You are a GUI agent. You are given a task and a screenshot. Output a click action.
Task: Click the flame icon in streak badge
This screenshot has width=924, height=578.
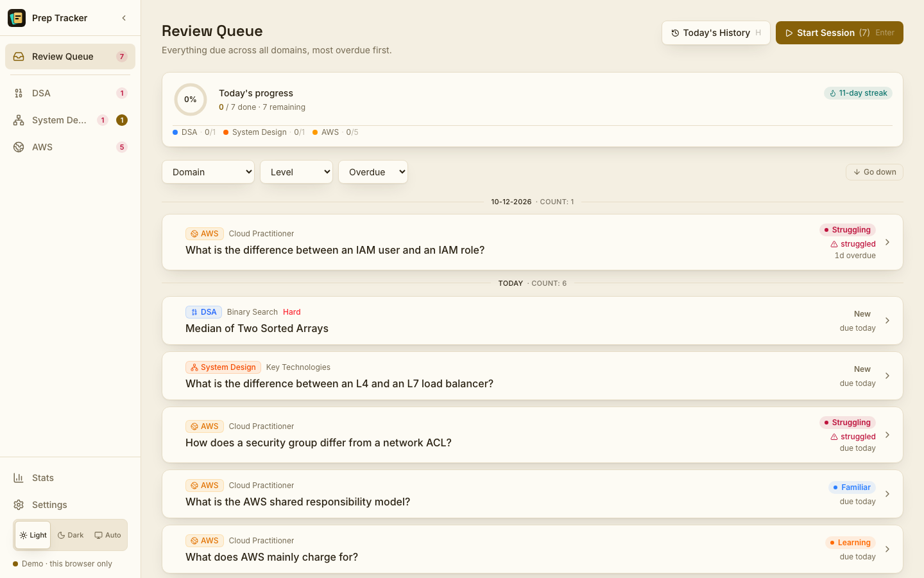click(x=833, y=93)
